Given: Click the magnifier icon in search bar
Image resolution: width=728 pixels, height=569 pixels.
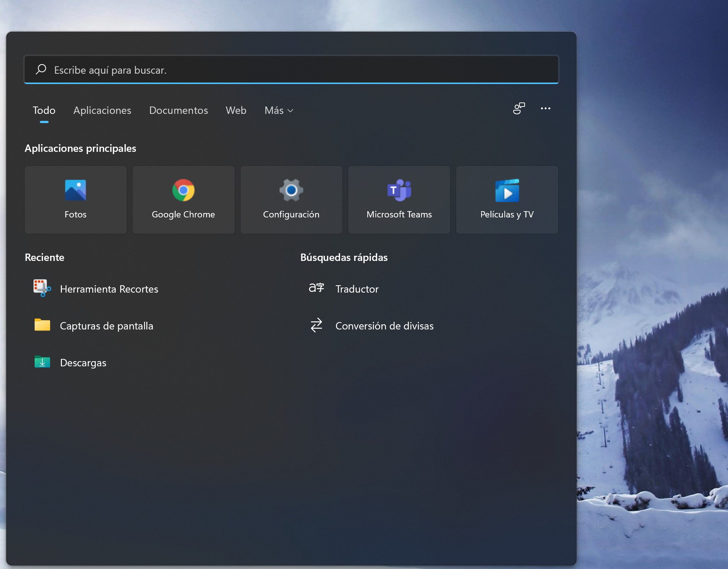Looking at the screenshot, I should coord(41,70).
